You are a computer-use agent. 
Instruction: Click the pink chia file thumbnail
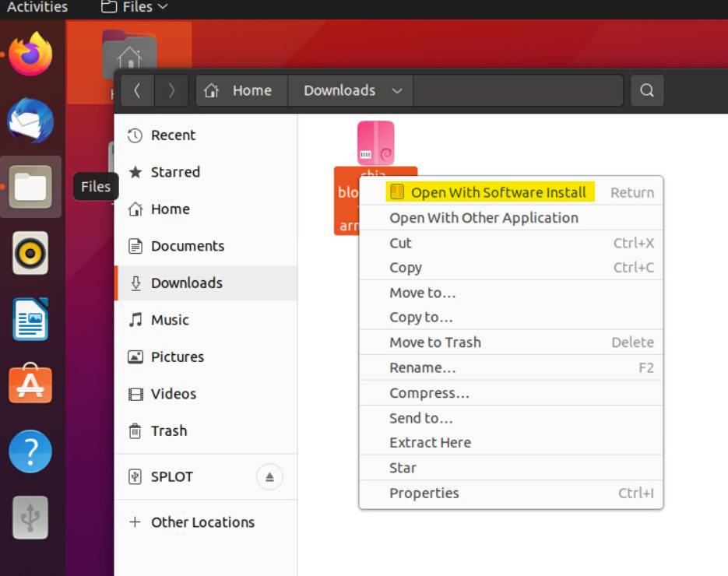(x=376, y=142)
